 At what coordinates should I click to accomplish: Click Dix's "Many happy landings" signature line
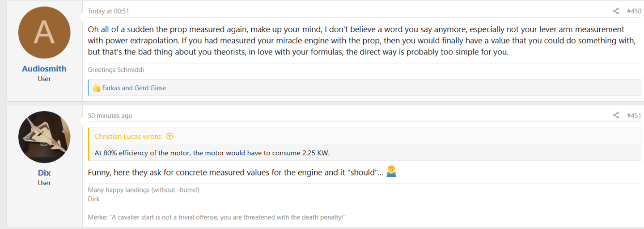pyautogui.click(x=143, y=190)
